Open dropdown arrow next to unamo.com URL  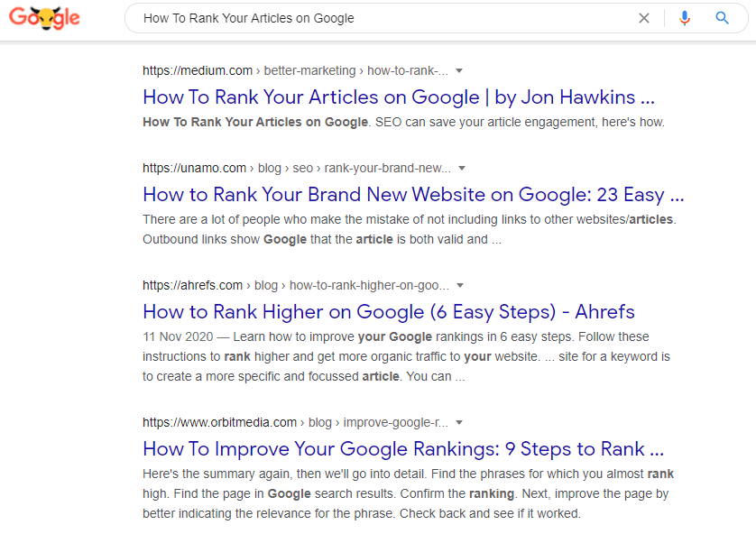click(x=462, y=168)
